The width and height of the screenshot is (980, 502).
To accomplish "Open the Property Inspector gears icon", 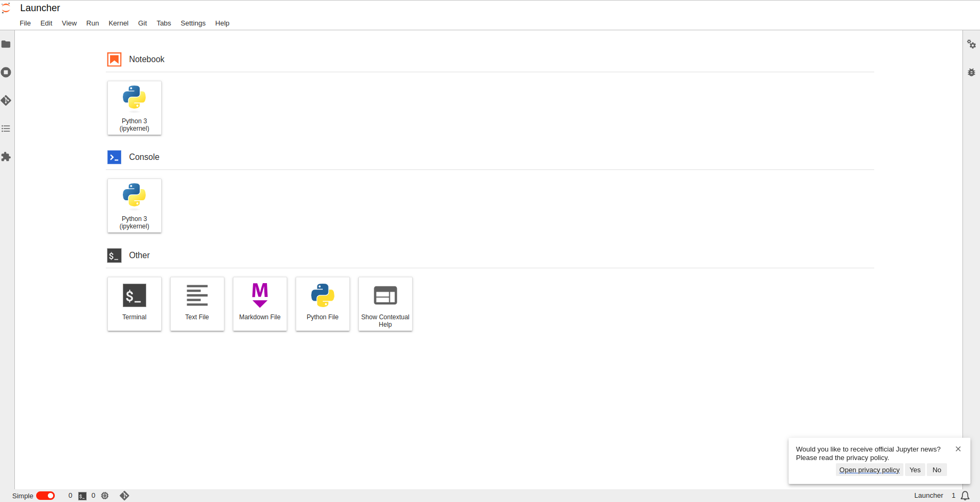I will tap(971, 44).
